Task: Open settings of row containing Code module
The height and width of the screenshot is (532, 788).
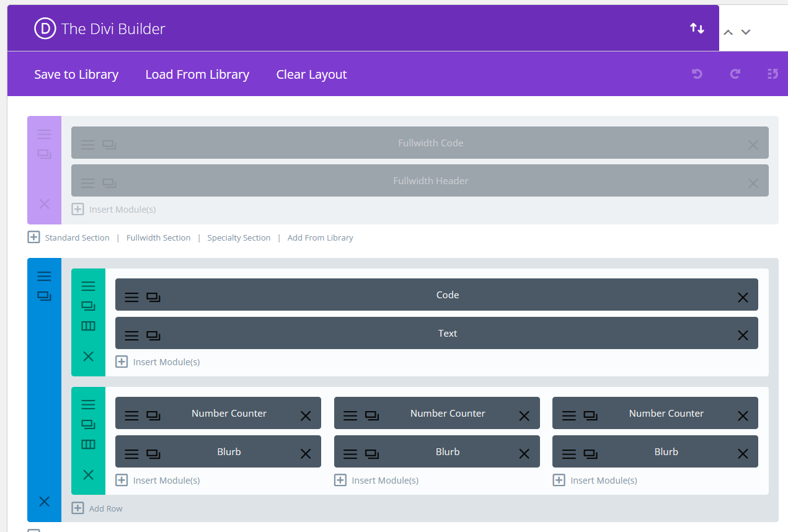Action: coord(88,286)
